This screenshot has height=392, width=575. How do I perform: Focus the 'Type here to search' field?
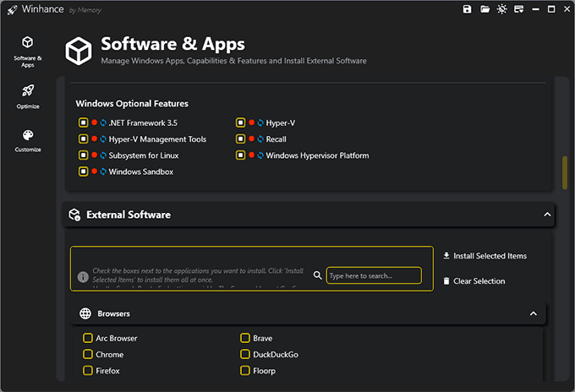click(373, 275)
